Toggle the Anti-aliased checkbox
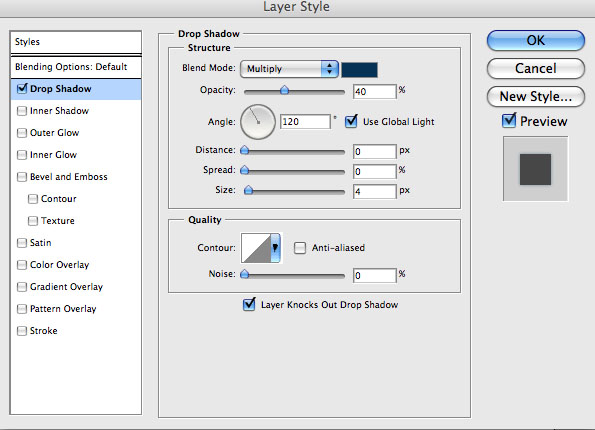Image resolution: width=595 pixels, height=430 pixels. point(300,248)
